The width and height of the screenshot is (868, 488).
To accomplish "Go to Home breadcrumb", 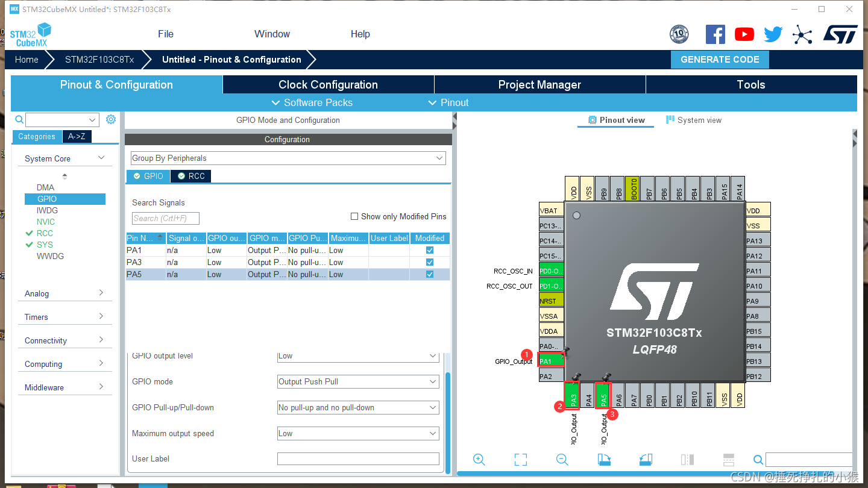I will [27, 60].
